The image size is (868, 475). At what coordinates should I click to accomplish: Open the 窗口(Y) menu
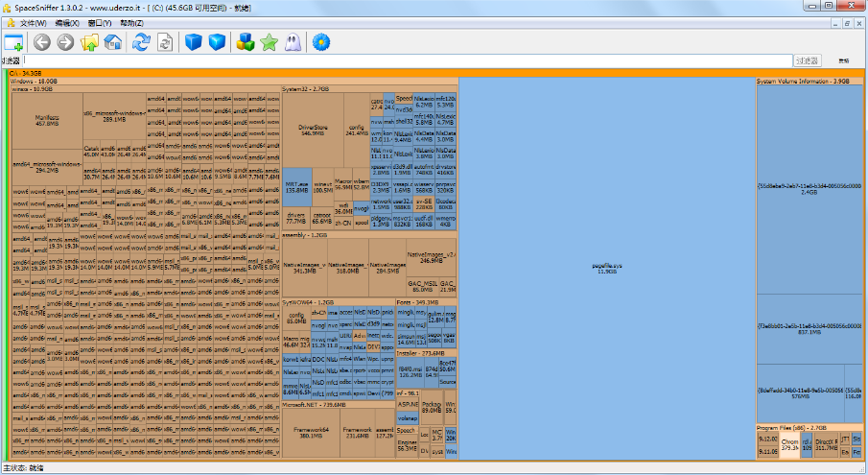(100, 23)
